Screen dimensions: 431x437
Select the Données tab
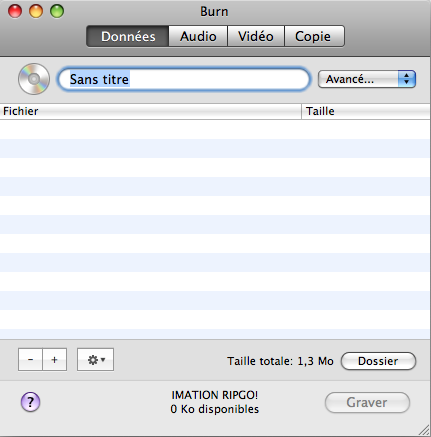tap(128, 36)
